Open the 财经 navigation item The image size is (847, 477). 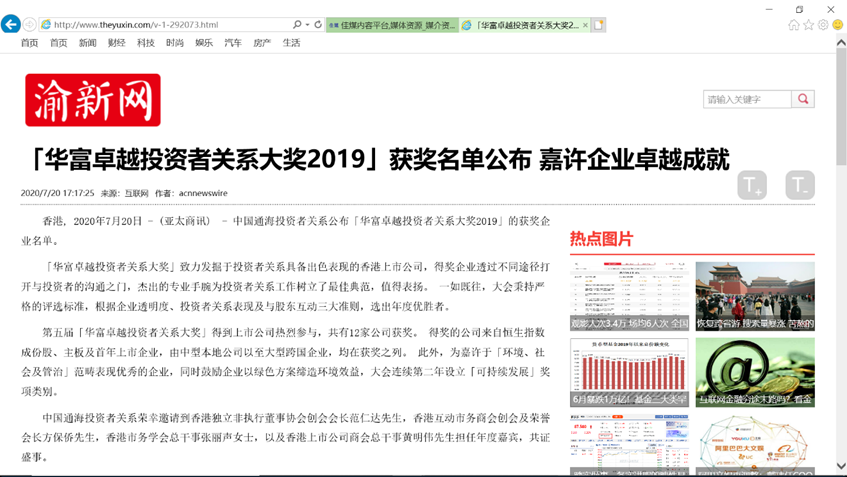click(117, 43)
